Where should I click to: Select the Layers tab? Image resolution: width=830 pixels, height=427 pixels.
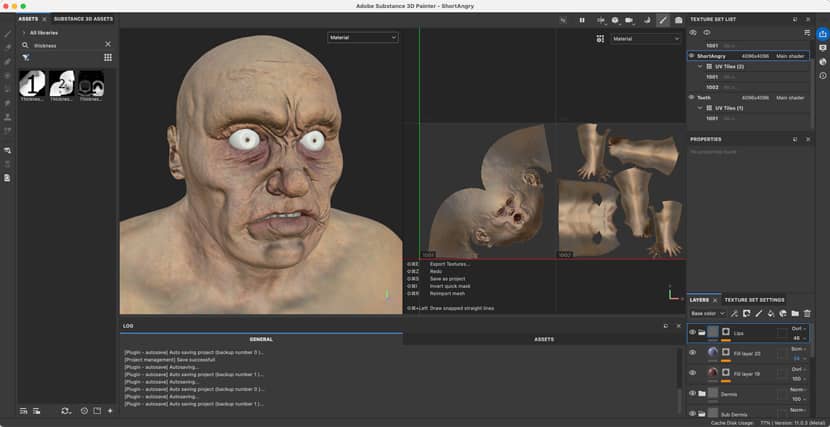(699, 299)
